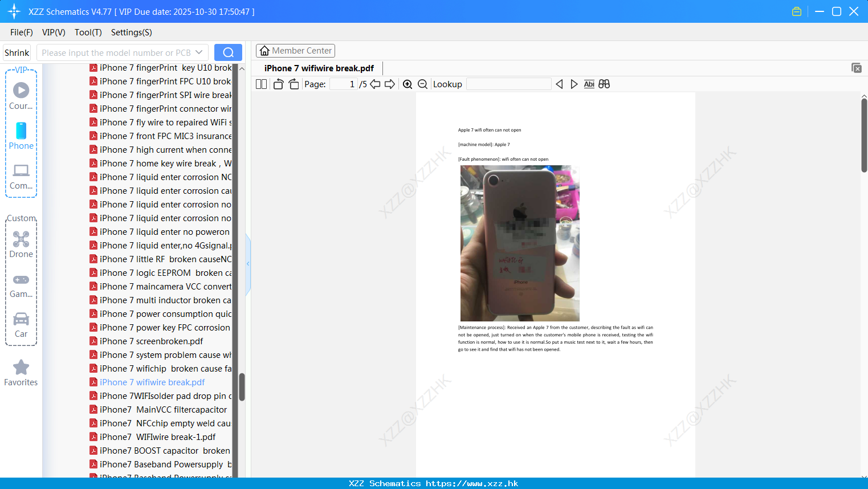Open iPhone7 BOOST capacitor broken file
This screenshot has height=489, width=868.
[160, 451]
